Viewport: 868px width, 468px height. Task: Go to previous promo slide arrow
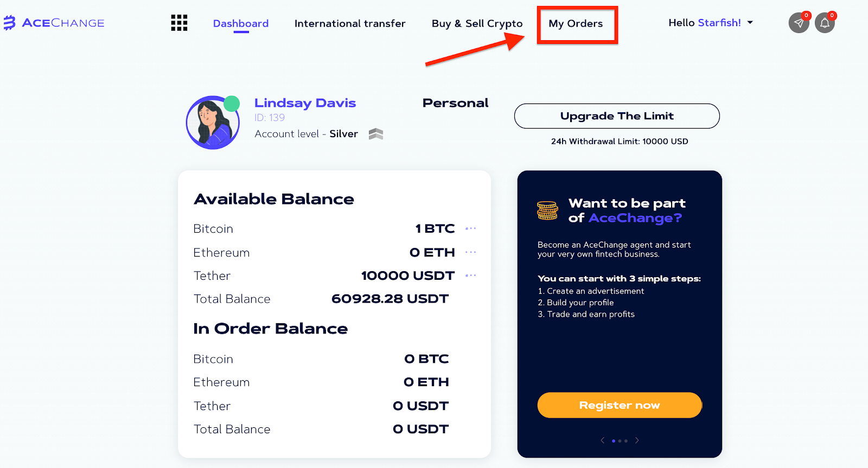pos(602,440)
